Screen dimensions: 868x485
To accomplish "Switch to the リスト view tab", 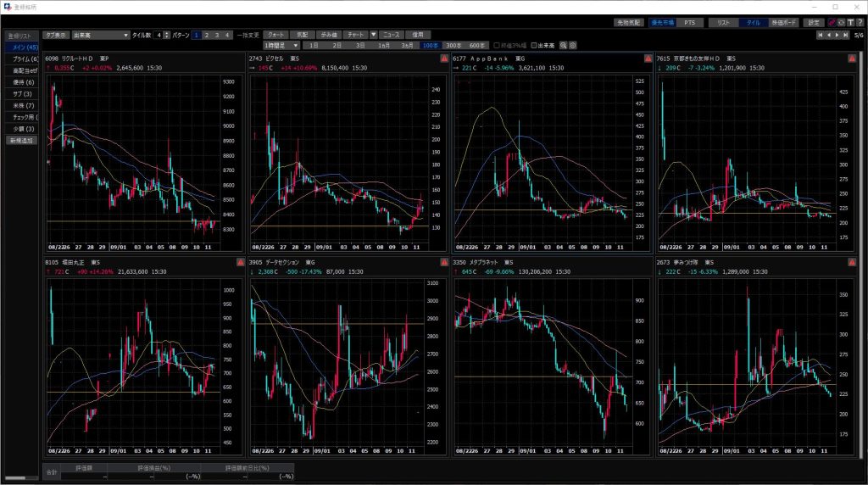I will pos(723,23).
